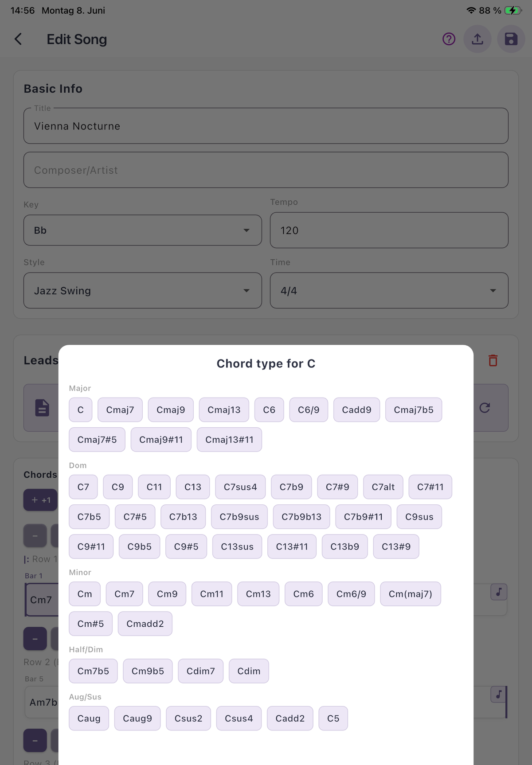The width and height of the screenshot is (532, 765).
Task: Choose Cdim7 chord type
Action: [201, 671]
